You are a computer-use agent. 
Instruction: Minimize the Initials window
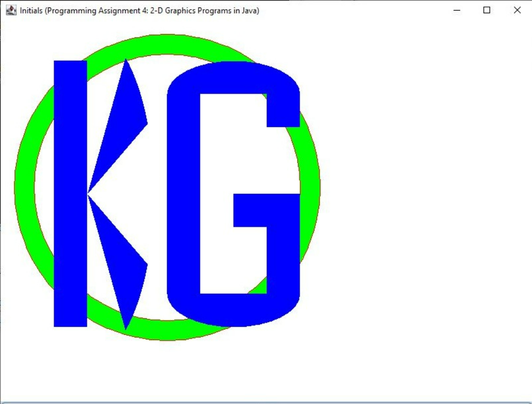[456, 10]
